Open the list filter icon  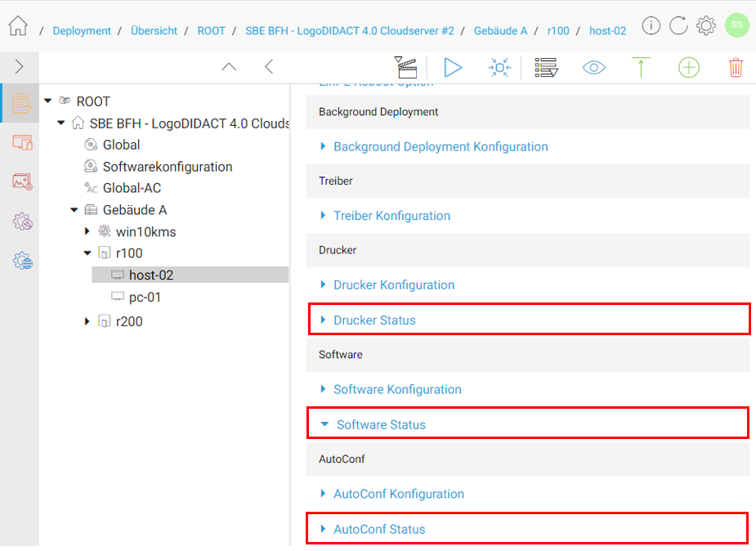[546, 67]
